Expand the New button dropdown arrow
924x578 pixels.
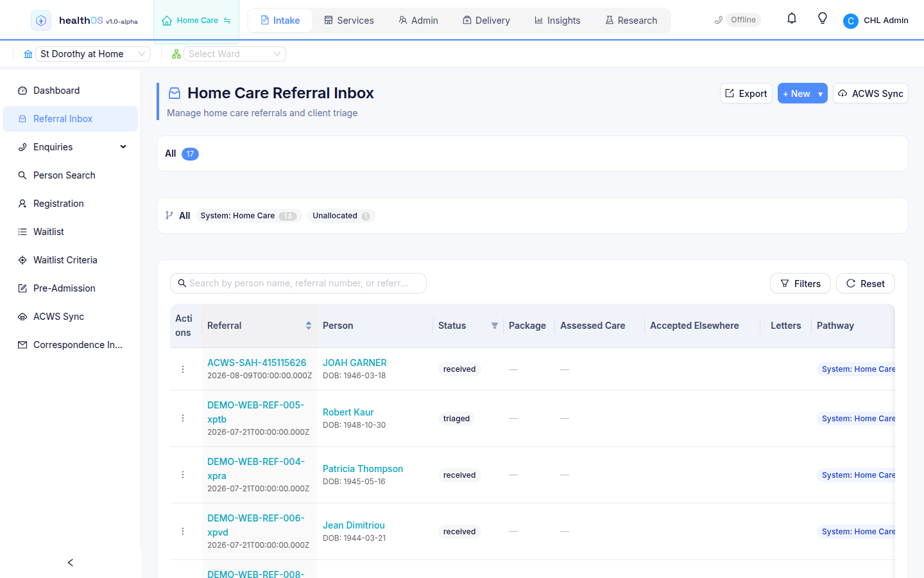[820, 94]
